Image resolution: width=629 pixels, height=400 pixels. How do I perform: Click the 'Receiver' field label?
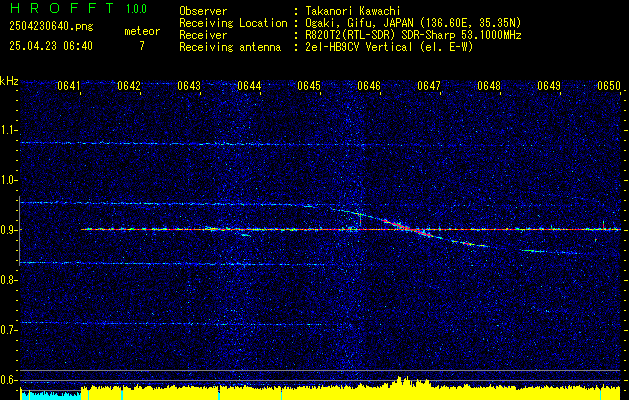pos(203,35)
